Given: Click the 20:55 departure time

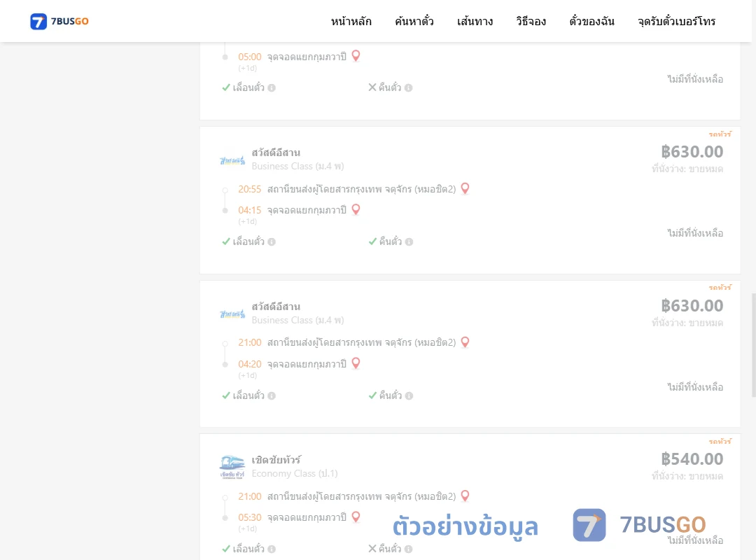Looking at the screenshot, I should pyautogui.click(x=250, y=189).
